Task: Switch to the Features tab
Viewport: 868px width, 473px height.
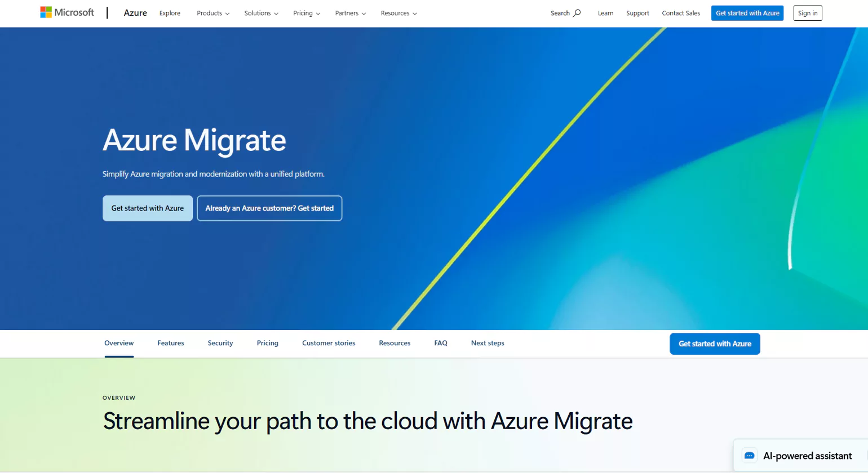Action: coord(170,343)
